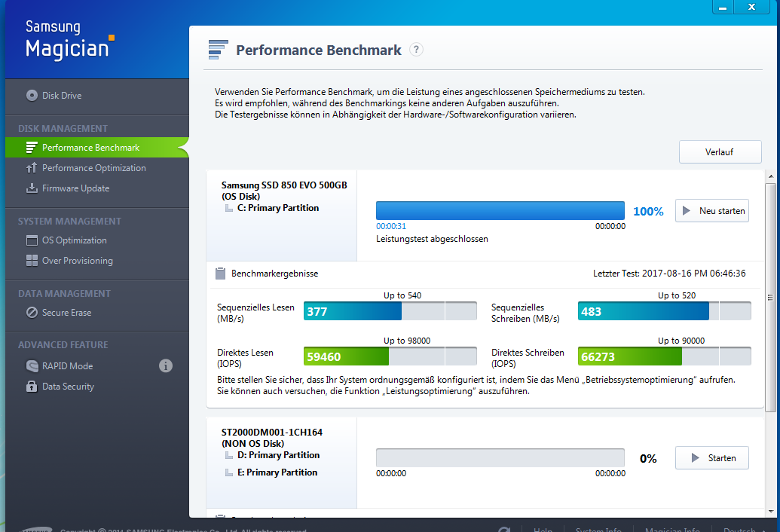Select D: Primary Partition
This screenshot has width=780, height=532.
[278, 455]
